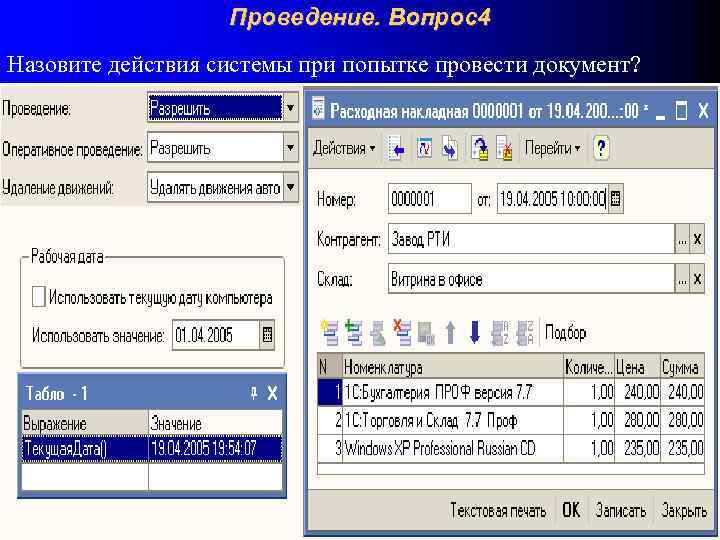Click the second toolbar icon with red squiggle
This screenshot has height=540, width=720.
pos(424,149)
